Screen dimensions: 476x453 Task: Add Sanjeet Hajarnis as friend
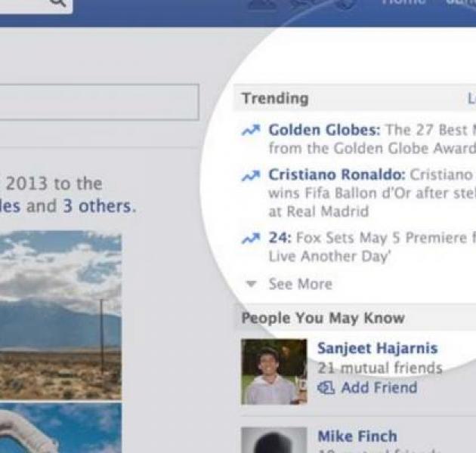[x=379, y=387]
